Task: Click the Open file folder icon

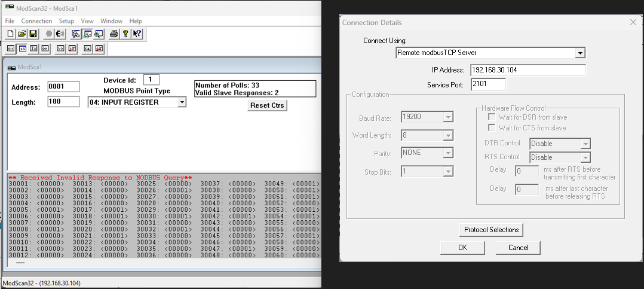Action: coord(22,34)
